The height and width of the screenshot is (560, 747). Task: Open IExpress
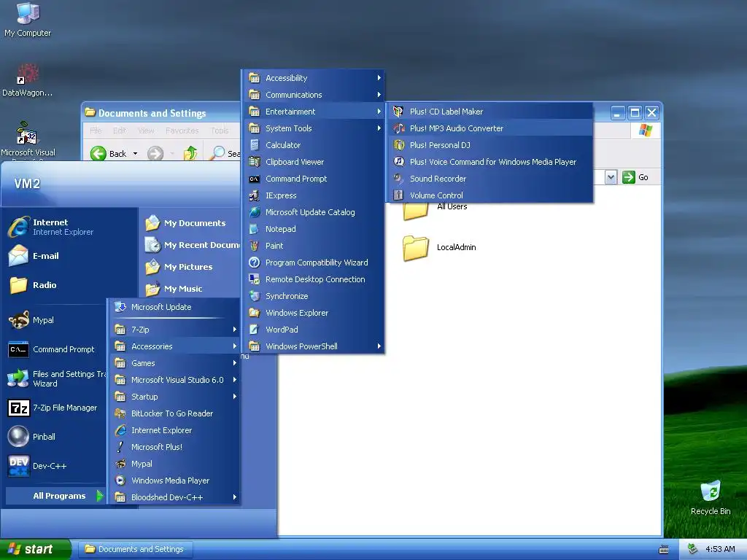pyautogui.click(x=314, y=195)
